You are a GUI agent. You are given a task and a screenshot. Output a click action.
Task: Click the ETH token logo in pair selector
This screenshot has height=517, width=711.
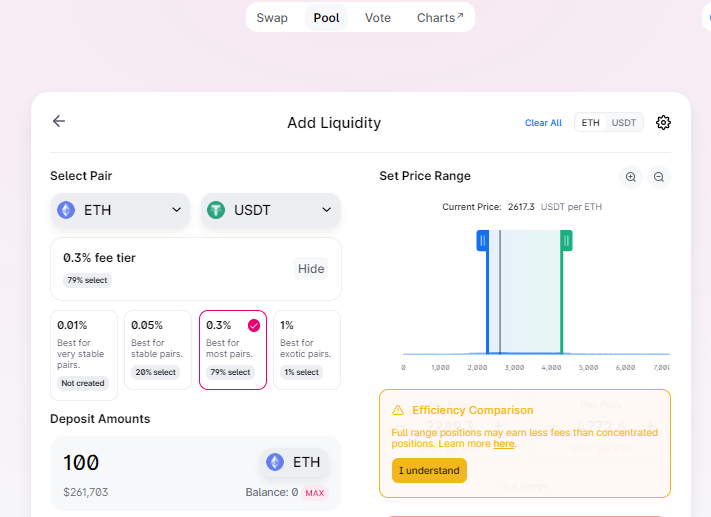coord(66,210)
